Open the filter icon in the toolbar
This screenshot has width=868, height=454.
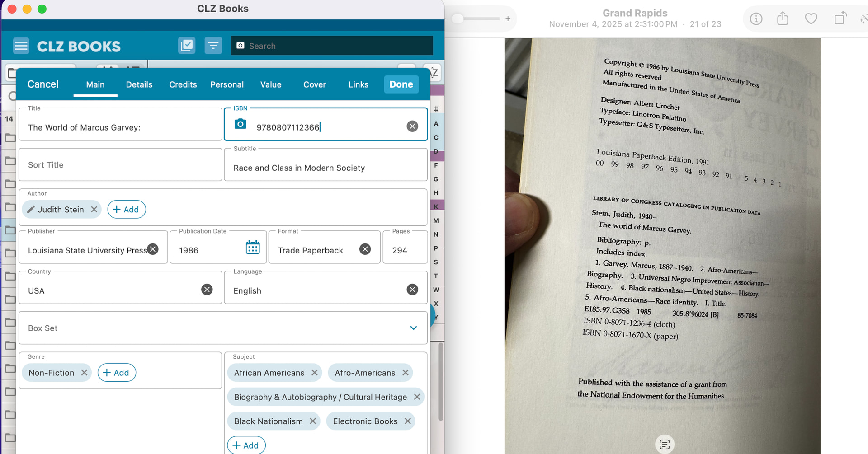click(213, 46)
